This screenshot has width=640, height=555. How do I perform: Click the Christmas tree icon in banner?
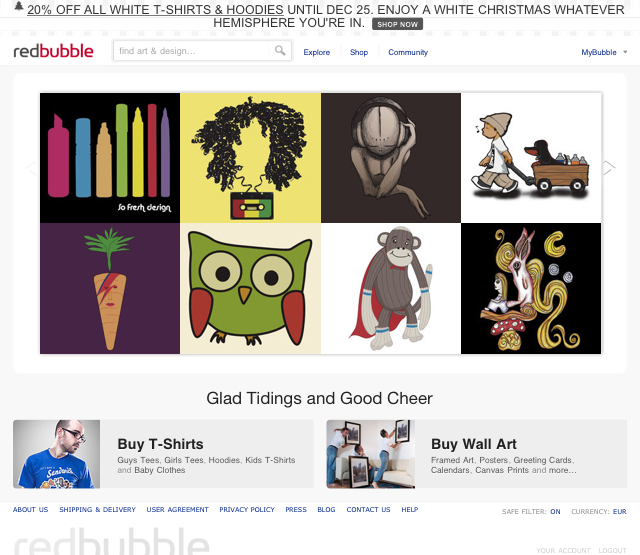coord(18,6)
